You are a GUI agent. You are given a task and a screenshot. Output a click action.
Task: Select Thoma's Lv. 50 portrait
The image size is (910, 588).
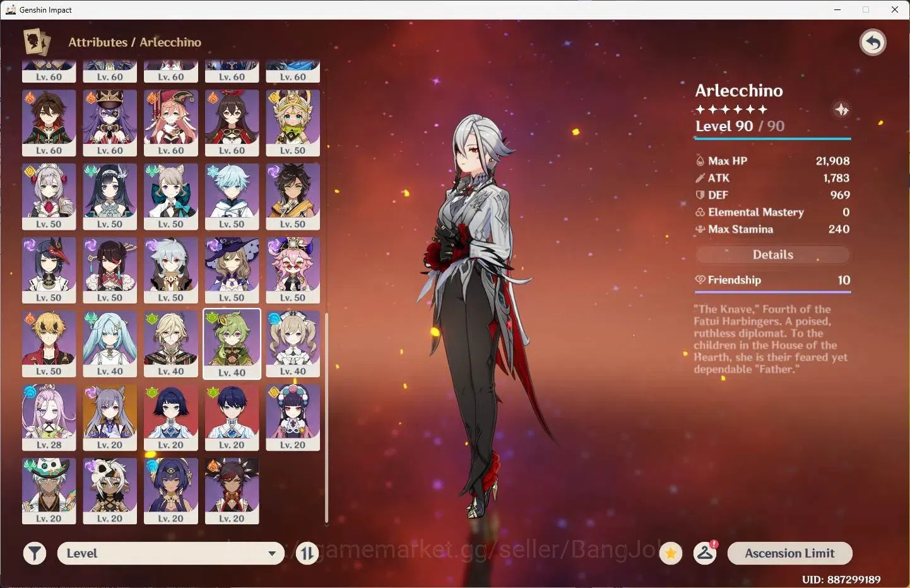coord(49,344)
